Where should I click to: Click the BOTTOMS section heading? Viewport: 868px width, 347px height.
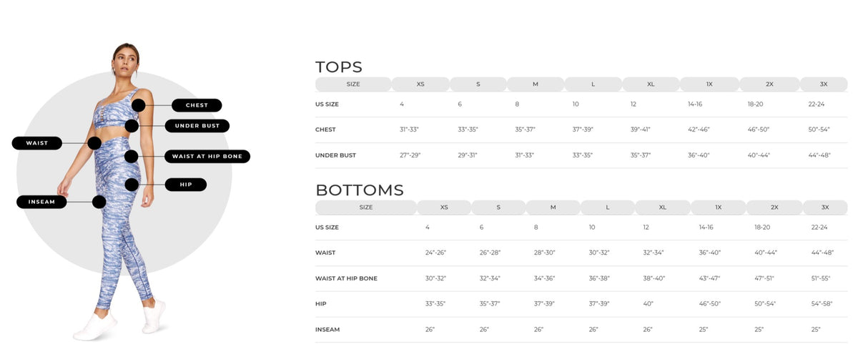point(360,190)
